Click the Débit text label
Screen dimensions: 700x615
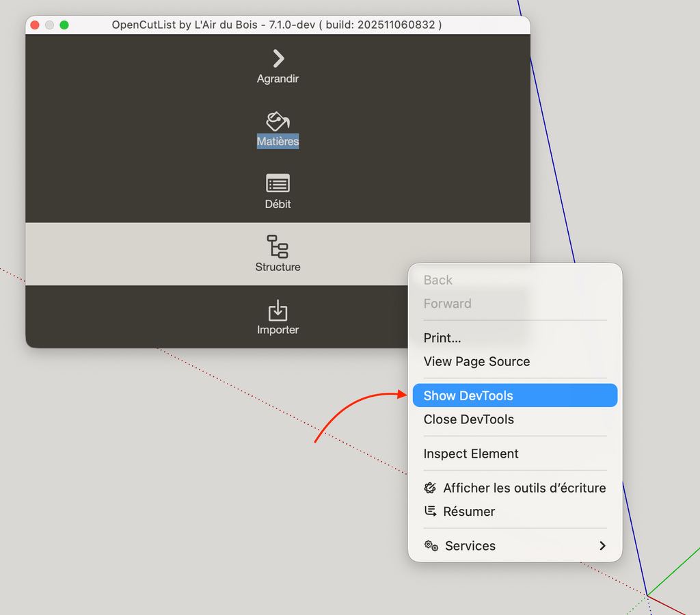[278, 204]
